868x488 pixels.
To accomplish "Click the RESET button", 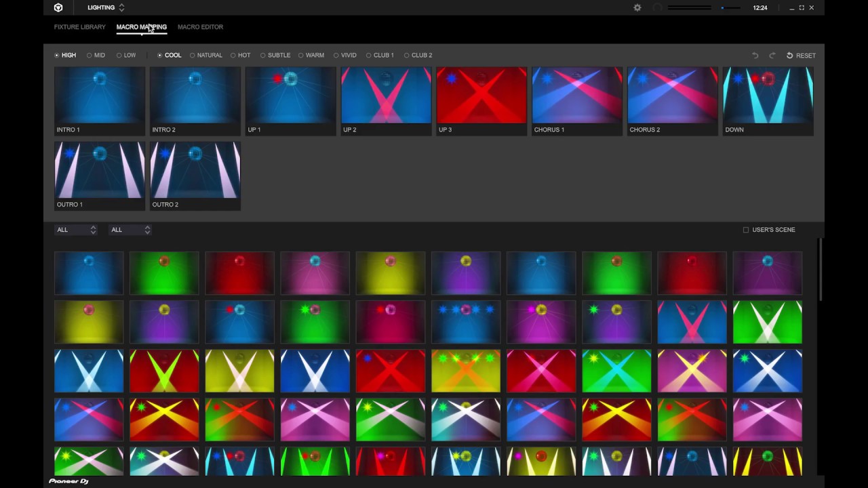I will 801,56.
